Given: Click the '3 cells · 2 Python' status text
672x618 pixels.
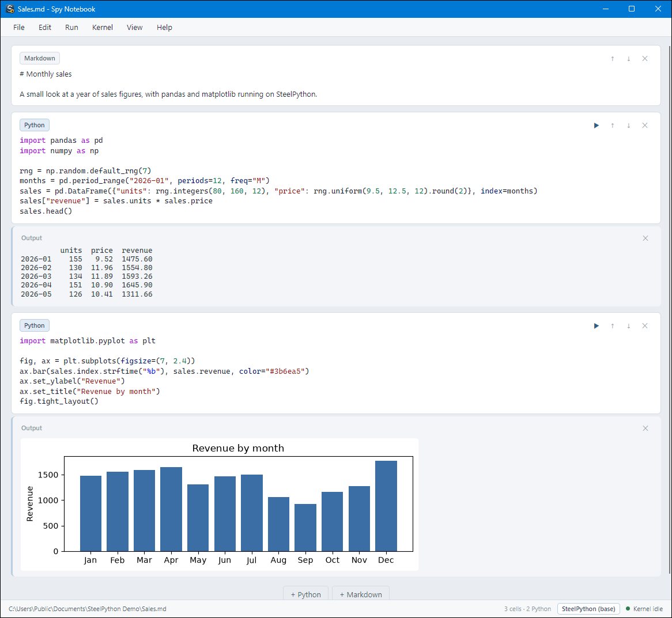Looking at the screenshot, I should click(527, 609).
